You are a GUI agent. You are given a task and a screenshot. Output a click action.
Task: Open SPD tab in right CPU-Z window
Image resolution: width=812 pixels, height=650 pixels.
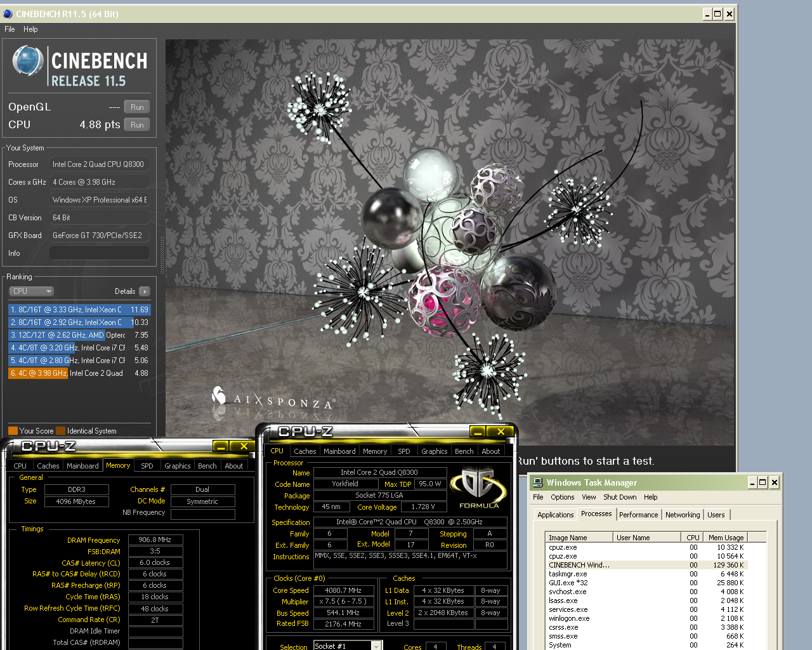(404, 451)
